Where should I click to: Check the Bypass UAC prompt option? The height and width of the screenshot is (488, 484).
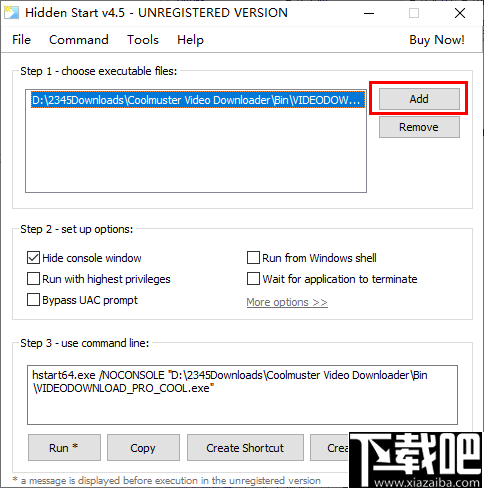click(33, 300)
